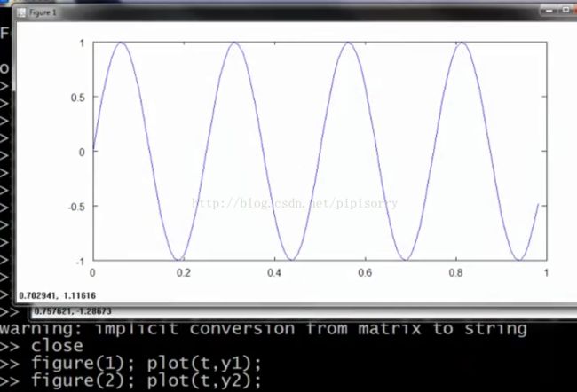Click the y-axis tick label -0.5
577x392 pixels.
click(76, 207)
